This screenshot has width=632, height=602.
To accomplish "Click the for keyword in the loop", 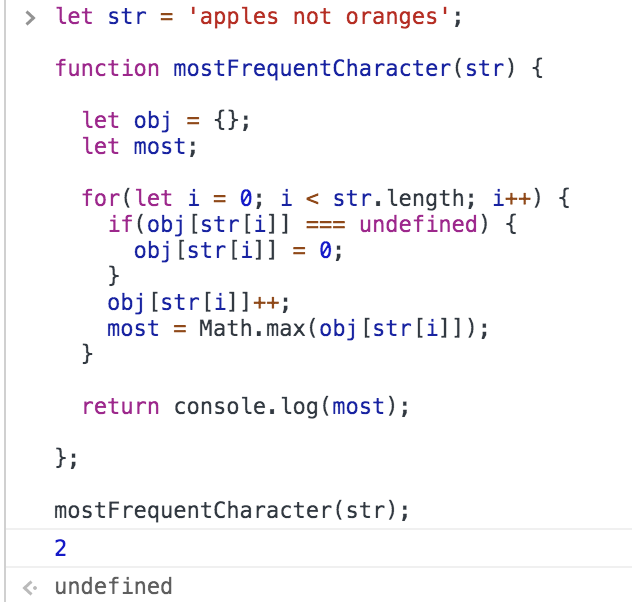I will [101, 198].
